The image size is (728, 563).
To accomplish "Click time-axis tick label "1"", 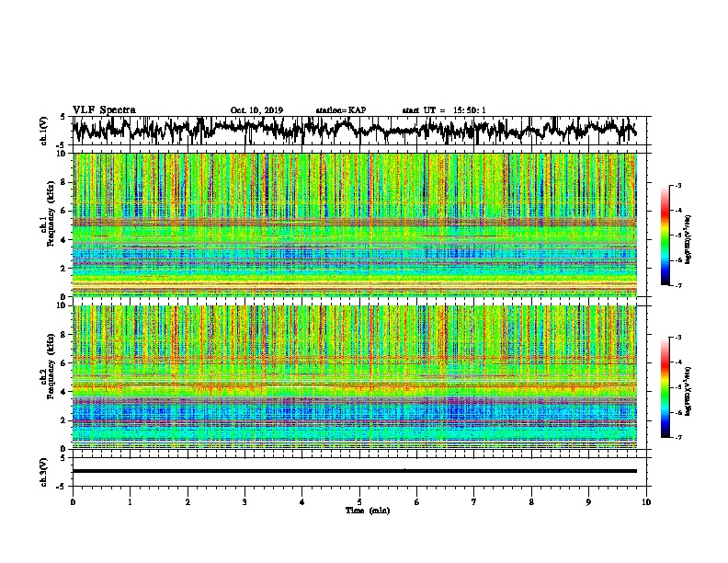I will pyautogui.click(x=130, y=502).
